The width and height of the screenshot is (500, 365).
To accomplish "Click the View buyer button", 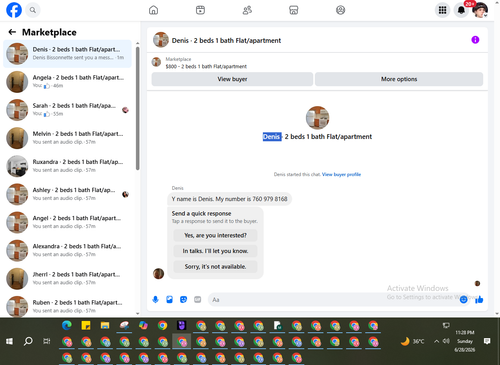I will tap(232, 79).
